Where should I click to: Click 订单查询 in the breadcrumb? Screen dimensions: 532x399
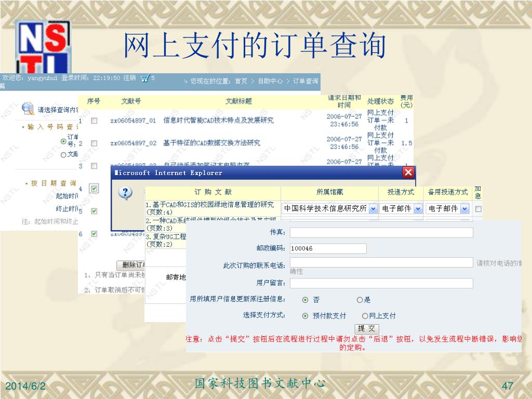click(x=305, y=81)
